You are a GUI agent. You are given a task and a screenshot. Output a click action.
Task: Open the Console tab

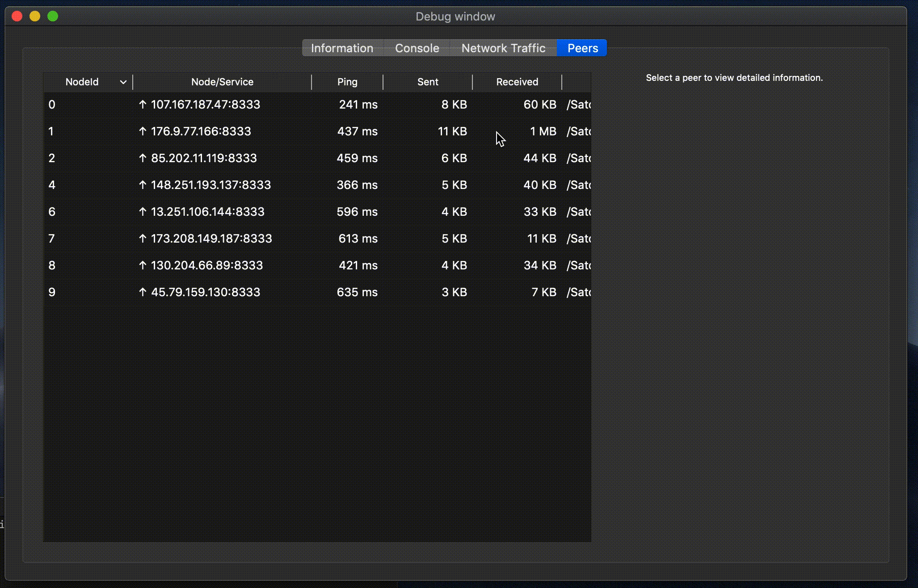tap(417, 48)
